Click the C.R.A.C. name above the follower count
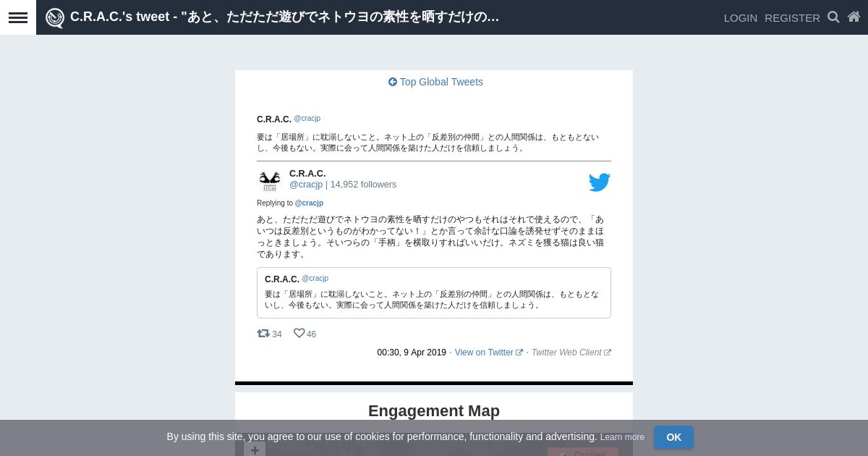The image size is (868, 456). coord(307,174)
